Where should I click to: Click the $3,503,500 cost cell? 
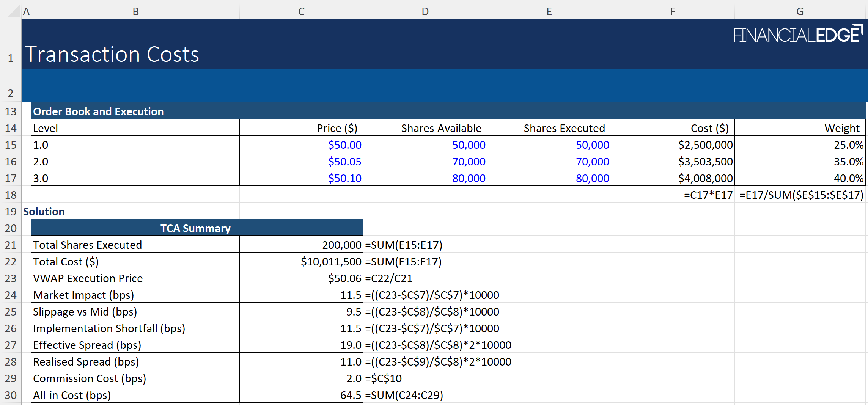pos(705,162)
